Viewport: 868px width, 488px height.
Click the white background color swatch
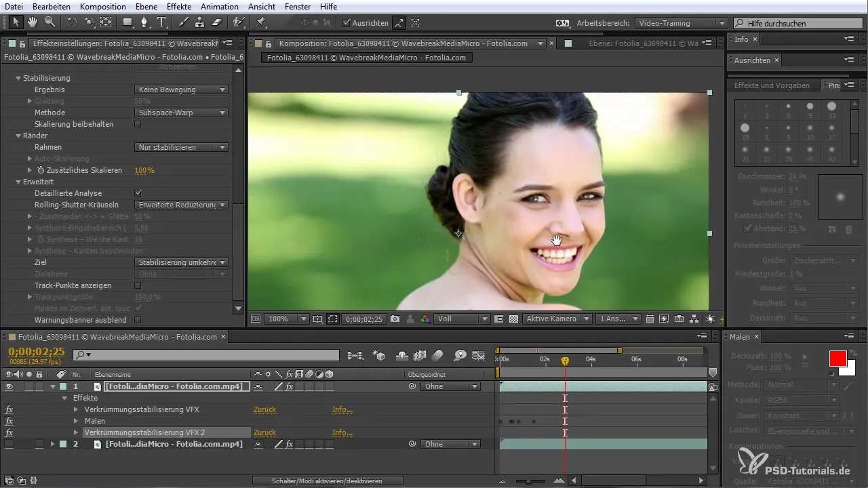click(x=848, y=369)
